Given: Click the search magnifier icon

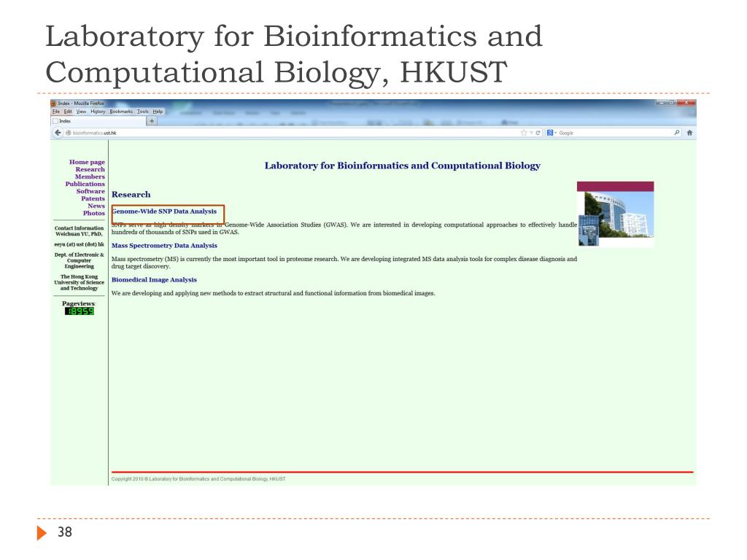Looking at the screenshot, I should 677,133.
